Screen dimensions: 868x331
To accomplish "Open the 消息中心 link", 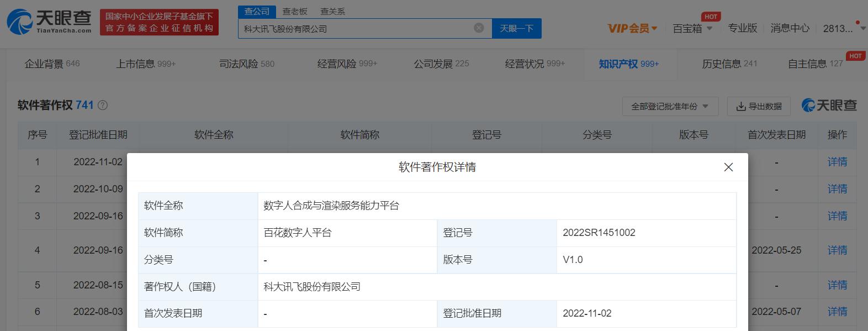I will point(790,28).
